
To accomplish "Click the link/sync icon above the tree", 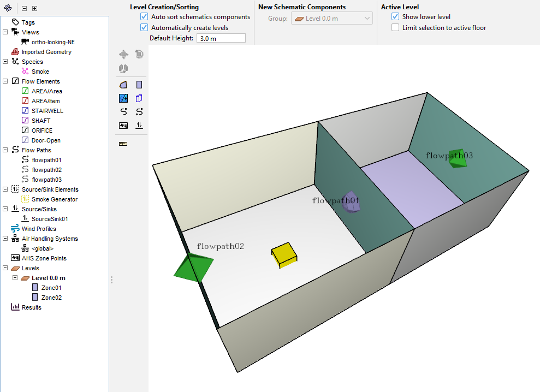I will click(8, 8).
